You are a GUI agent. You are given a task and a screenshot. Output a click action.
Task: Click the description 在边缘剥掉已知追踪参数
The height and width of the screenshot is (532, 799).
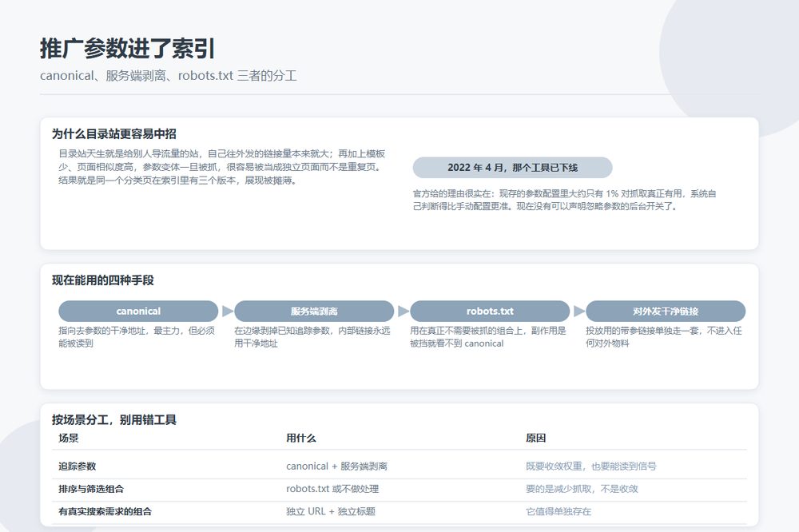(x=312, y=337)
